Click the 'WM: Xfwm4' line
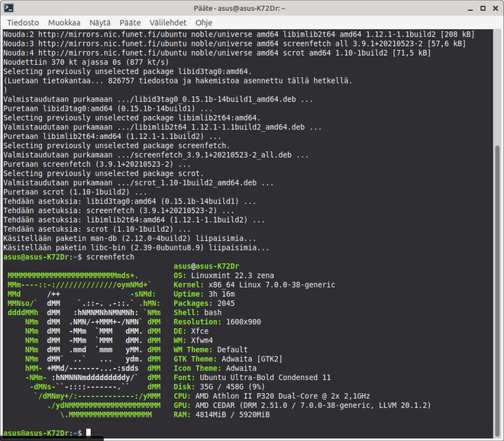 pos(193,340)
